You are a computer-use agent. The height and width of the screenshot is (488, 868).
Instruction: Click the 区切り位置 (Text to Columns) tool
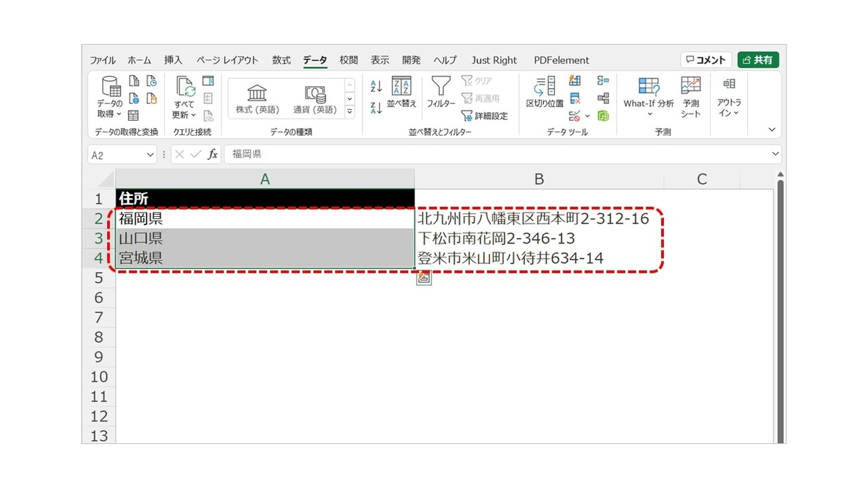tap(545, 93)
